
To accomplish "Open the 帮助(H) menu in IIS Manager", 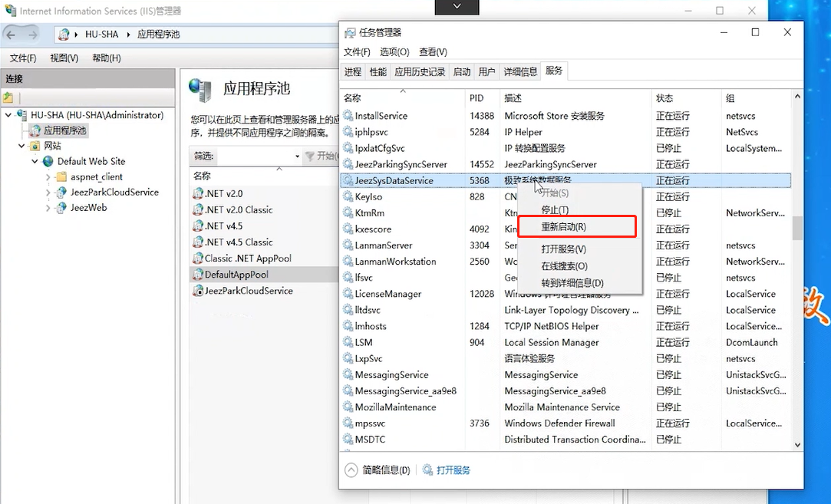I will [107, 58].
